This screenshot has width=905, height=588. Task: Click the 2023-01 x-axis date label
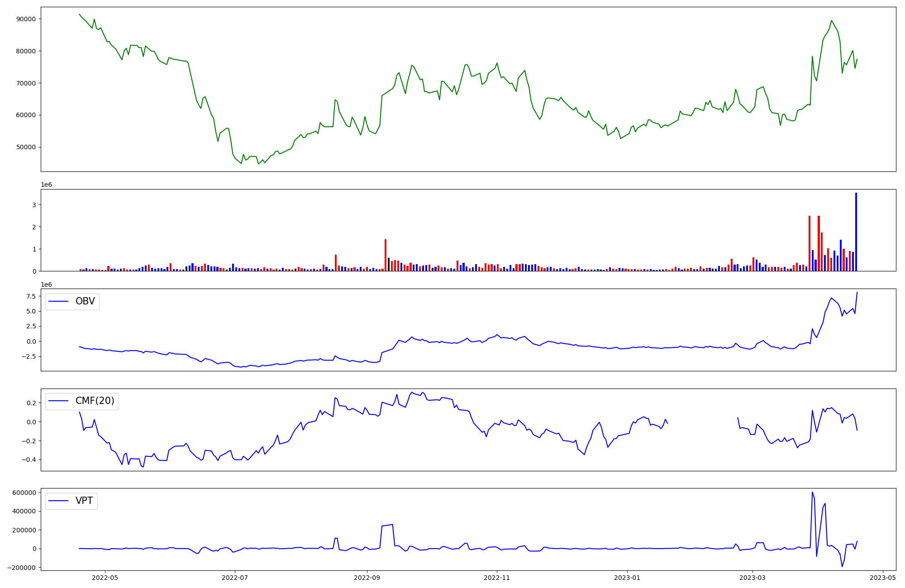(627, 577)
